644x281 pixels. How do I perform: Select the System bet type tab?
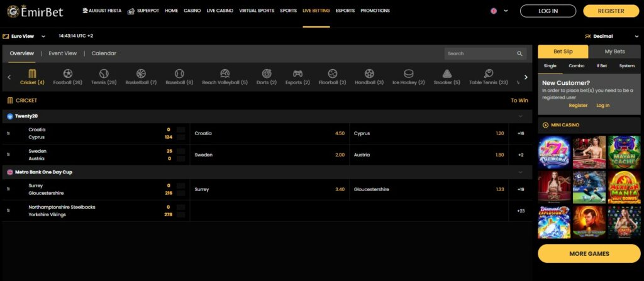[x=627, y=66]
